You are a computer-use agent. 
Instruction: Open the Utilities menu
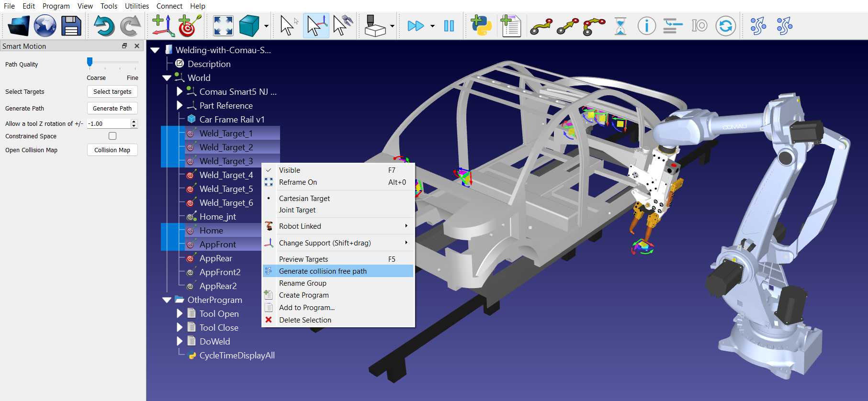(137, 6)
